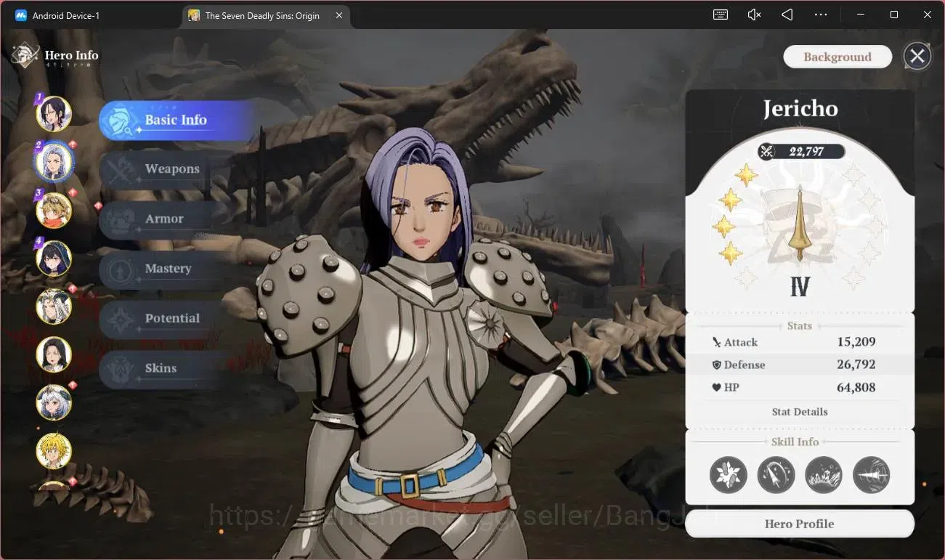Select the first hero portrait numbered 1

tap(54, 114)
